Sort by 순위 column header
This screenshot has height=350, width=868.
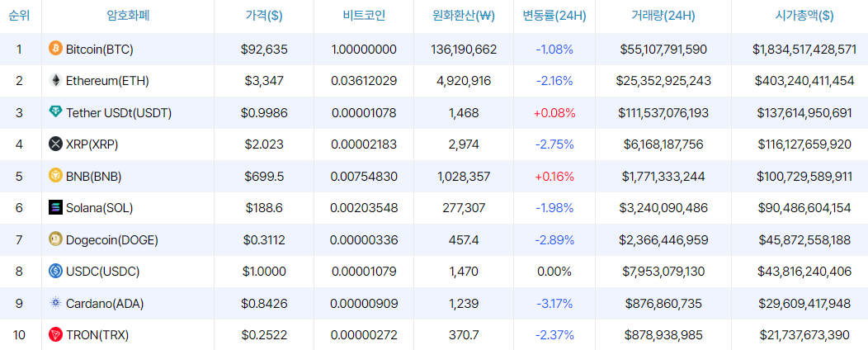[19, 16]
